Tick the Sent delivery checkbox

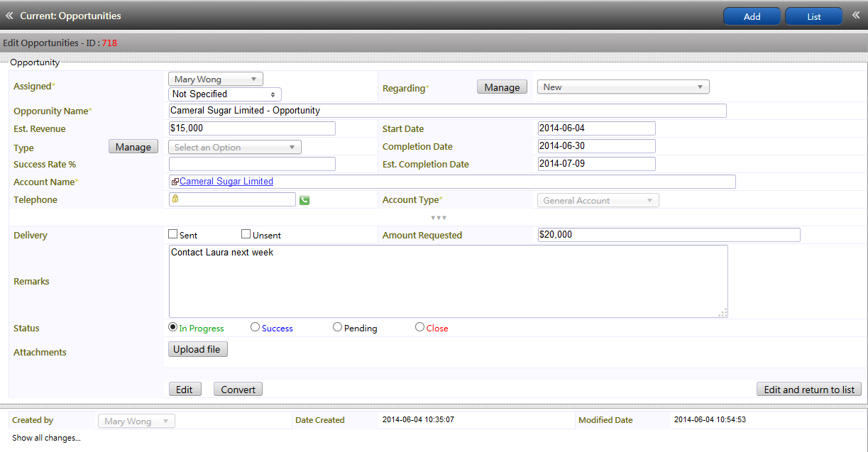tap(172, 234)
